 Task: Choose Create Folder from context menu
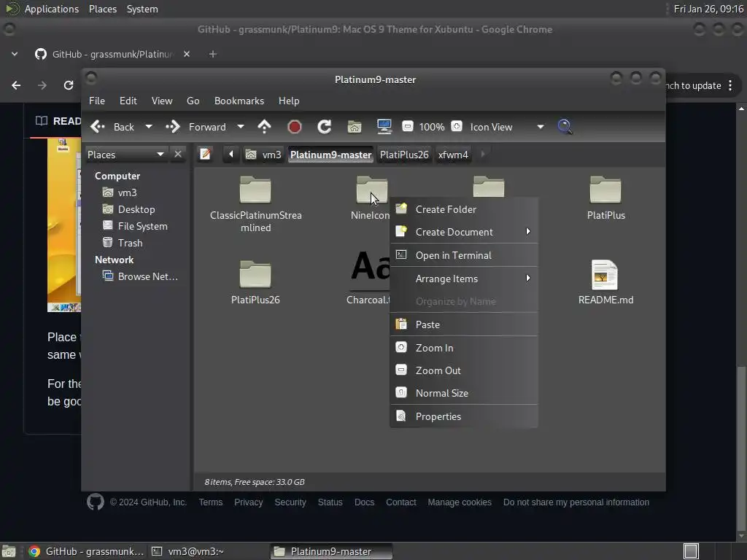(464, 209)
